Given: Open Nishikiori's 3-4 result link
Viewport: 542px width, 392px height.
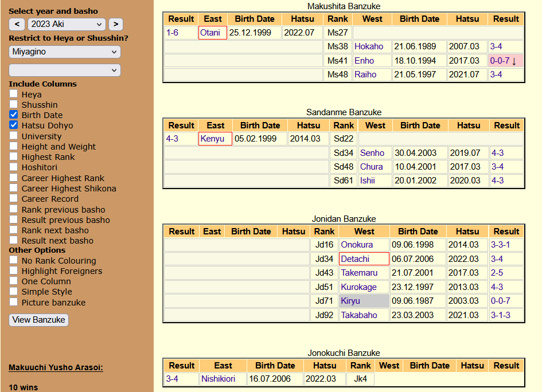Looking at the screenshot, I should [172, 379].
